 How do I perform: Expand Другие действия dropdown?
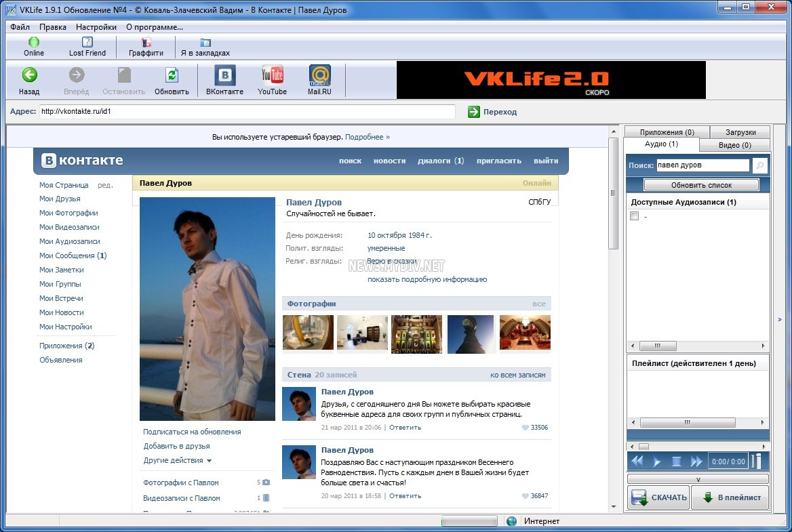pyautogui.click(x=178, y=461)
